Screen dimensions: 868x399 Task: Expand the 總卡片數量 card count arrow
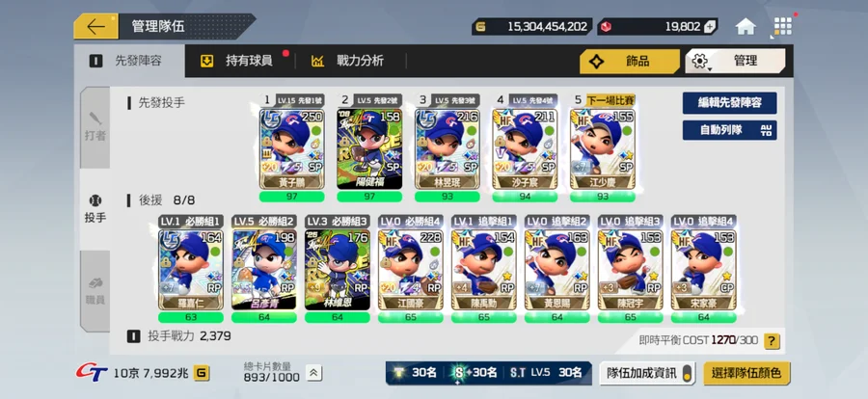[x=313, y=374]
